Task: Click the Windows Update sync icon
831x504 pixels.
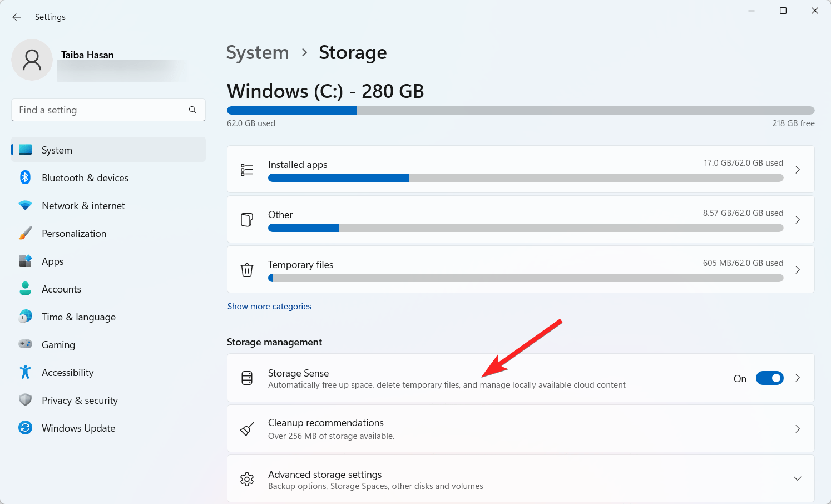Action: point(26,428)
